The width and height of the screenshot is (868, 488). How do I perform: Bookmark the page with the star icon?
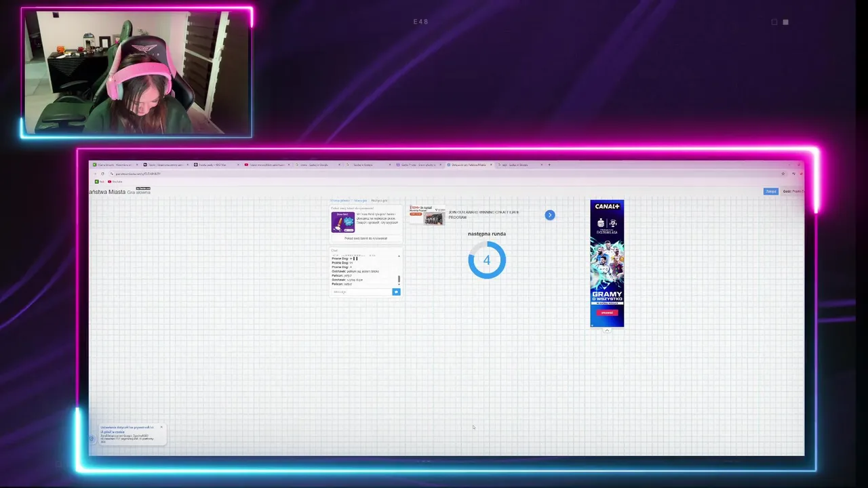[x=783, y=174]
